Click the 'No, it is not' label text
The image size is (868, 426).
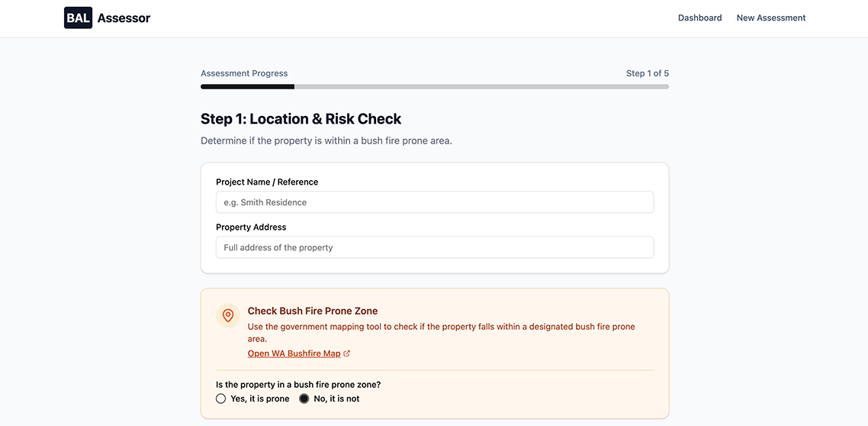(336, 399)
